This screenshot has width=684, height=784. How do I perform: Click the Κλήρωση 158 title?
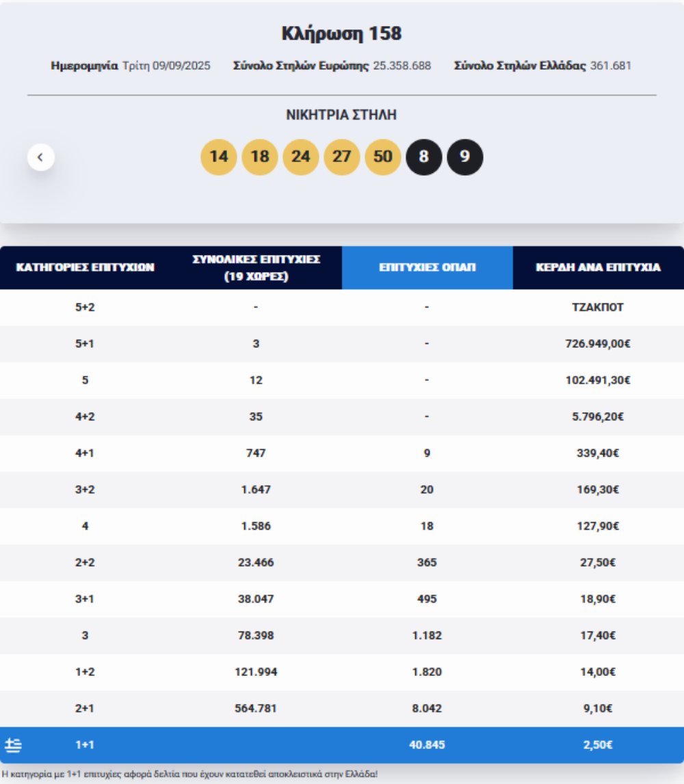pos(342,33)
